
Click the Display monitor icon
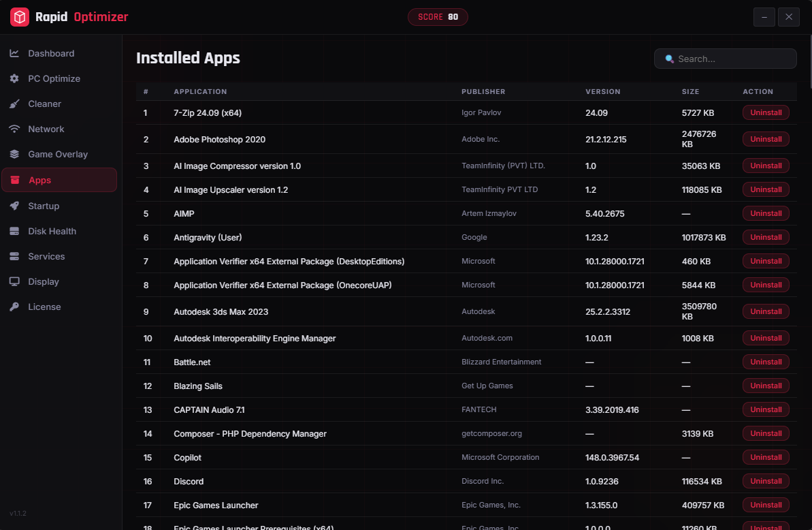point(14,281)
